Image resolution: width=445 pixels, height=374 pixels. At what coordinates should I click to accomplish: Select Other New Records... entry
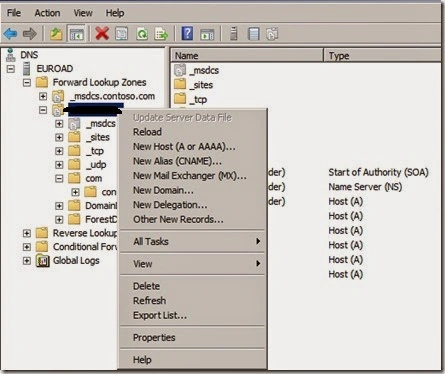point(193,219)
